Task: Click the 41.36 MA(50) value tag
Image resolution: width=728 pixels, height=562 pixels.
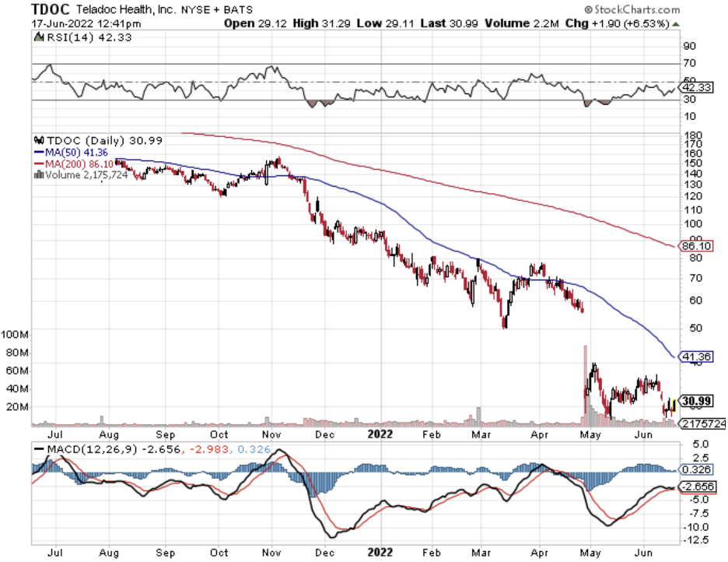Action: coord(696,357)
